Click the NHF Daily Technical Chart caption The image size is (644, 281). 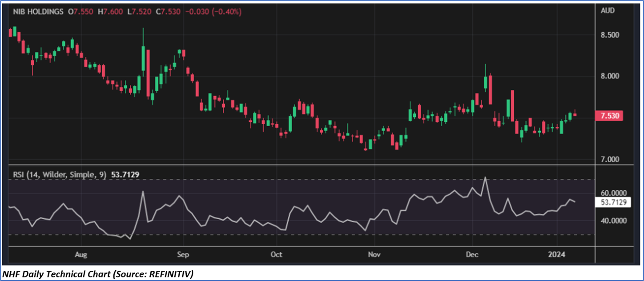click(98, 274)
